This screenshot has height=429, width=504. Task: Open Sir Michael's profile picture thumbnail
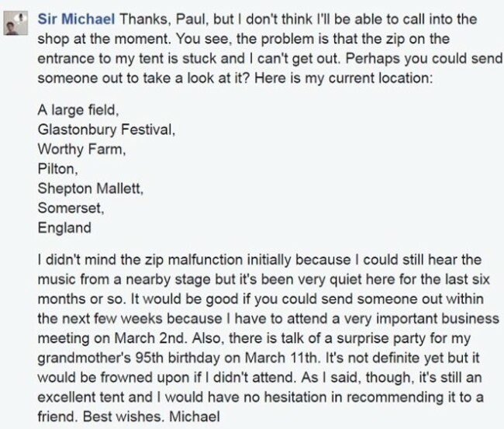16,23
